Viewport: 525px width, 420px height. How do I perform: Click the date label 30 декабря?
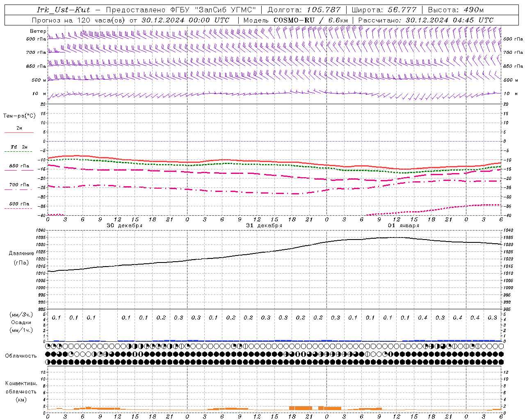pyautogui.click(x=125, y=226)
